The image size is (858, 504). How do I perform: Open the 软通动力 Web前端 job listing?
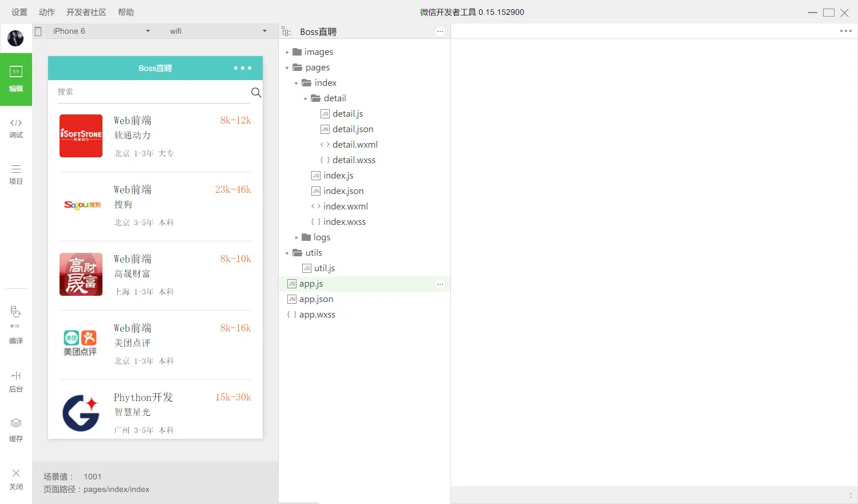click(155, 137)
